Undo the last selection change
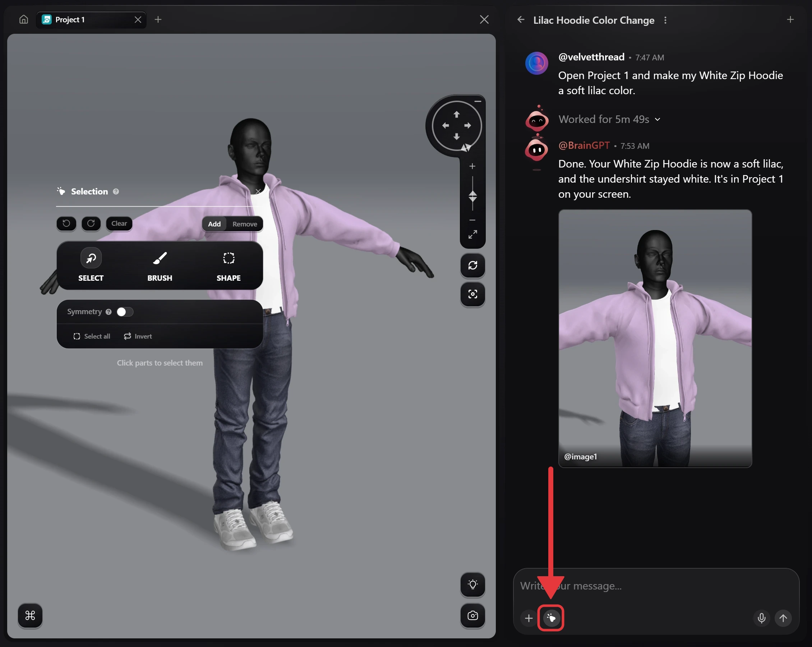 [66, 224]
